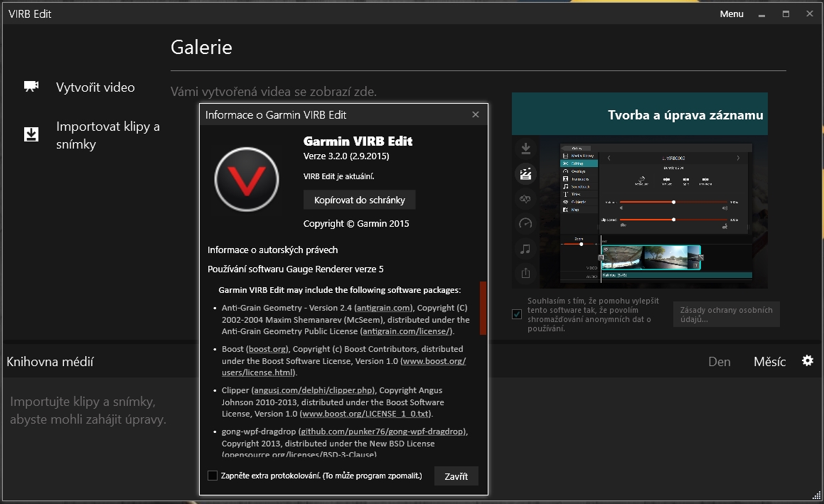The width and height of the screenshot is (824, 504).
Task: Open www.boost.org/LICENSE_1_0.txt link
Action: click(x=365, y=414)
